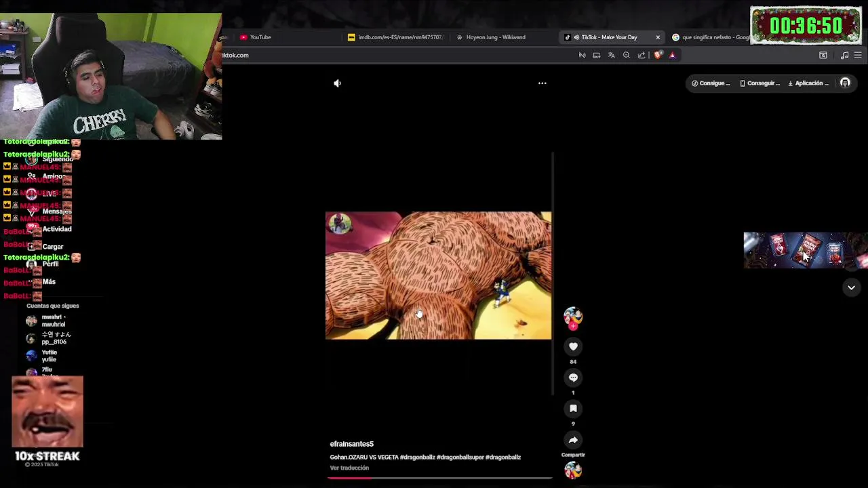Open the spinning sound disc avatar
This screenshot has width=868, height=488.
tap(573, 470)
